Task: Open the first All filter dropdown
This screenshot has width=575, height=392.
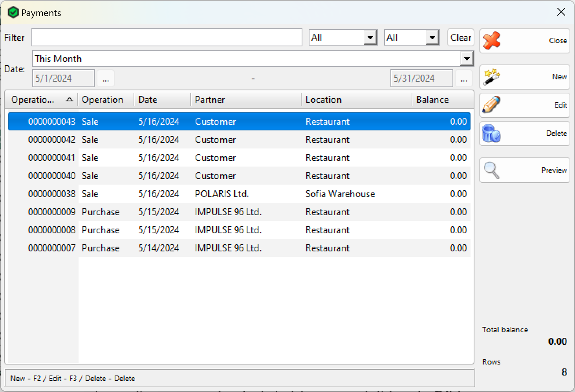Action: tap(370, 38)
